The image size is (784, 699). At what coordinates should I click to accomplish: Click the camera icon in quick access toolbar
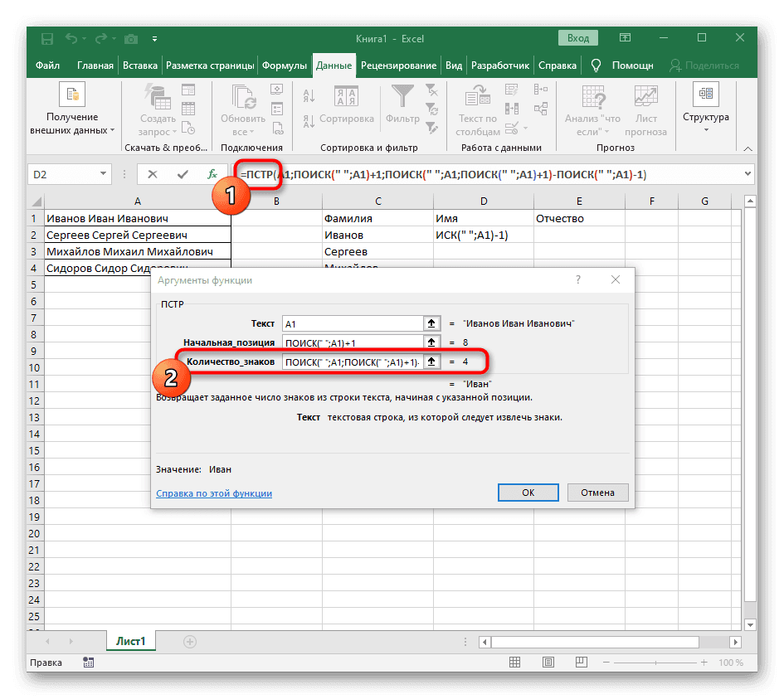click(130, 38)
